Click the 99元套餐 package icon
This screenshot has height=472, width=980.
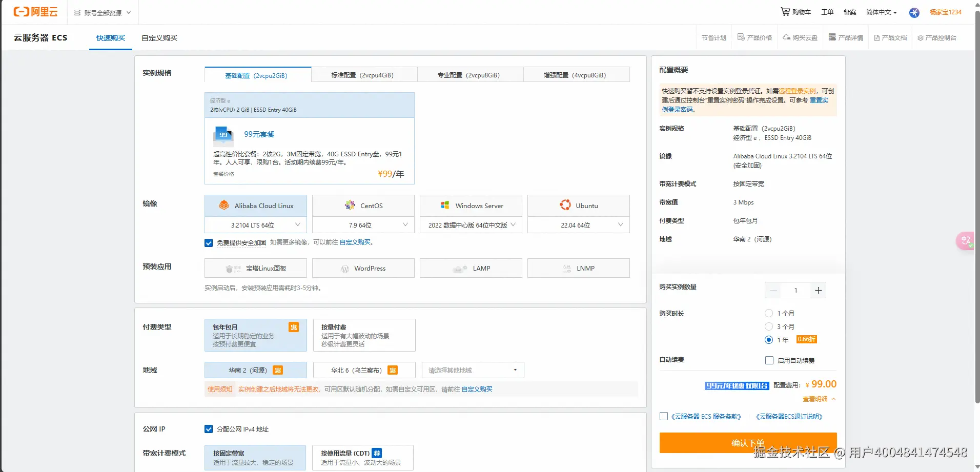click(223, 135)
